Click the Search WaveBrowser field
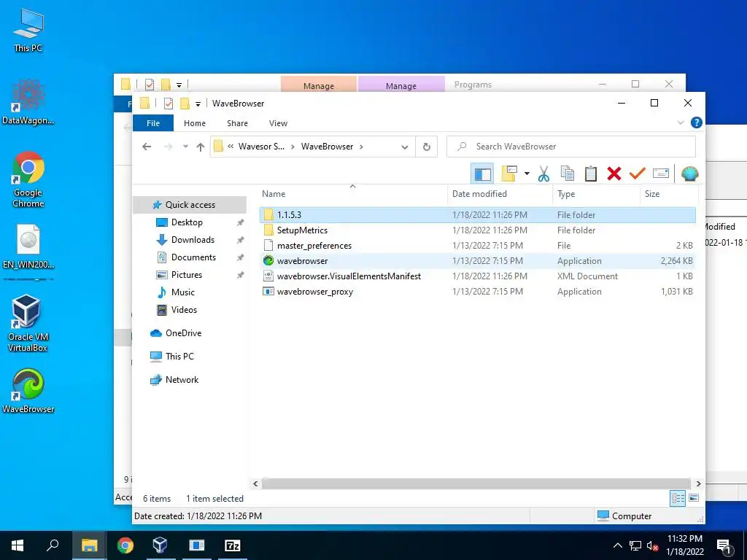Image resolution: width=747 pixels, height=560 pixels. point(570,147)
